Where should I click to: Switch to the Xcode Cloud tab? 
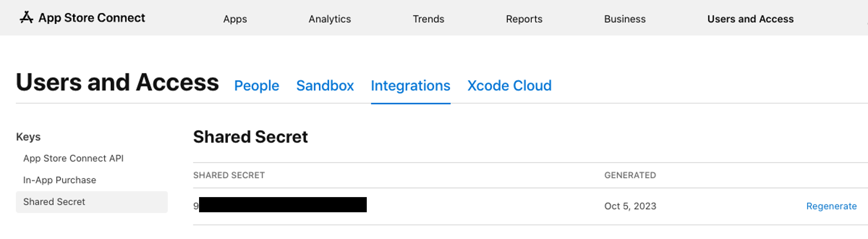pos(509,86)
